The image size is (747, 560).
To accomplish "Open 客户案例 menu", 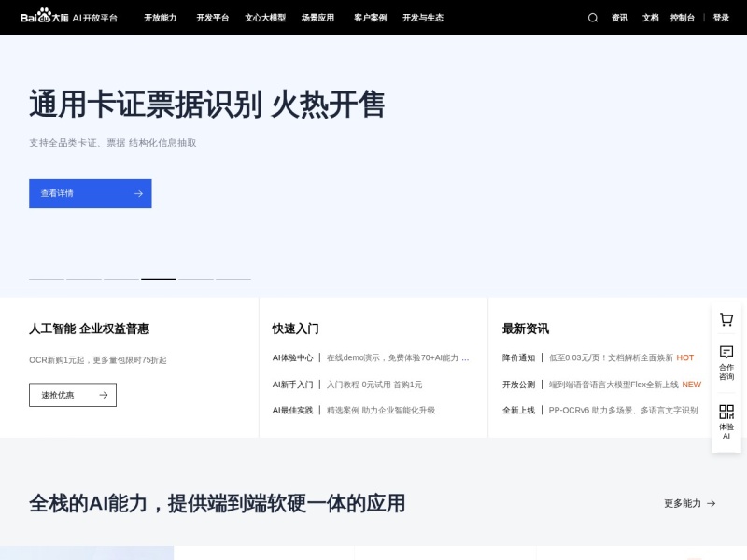I will coord(370,18).
